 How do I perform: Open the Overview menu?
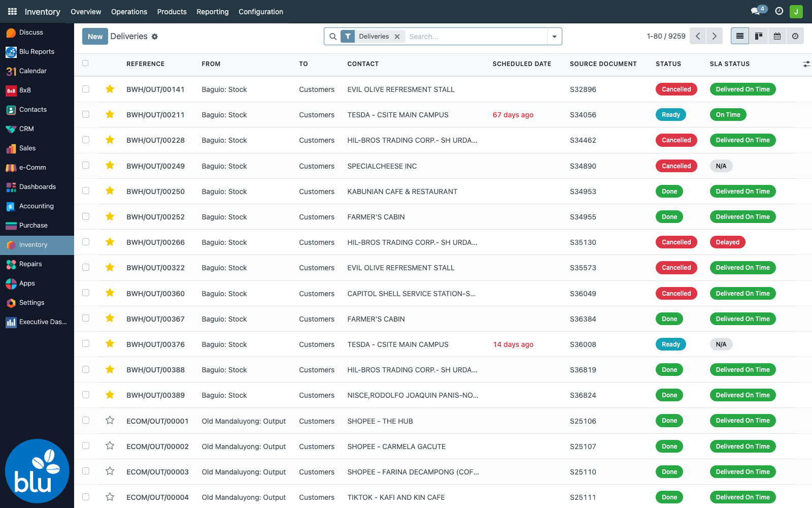pos(86,12)
